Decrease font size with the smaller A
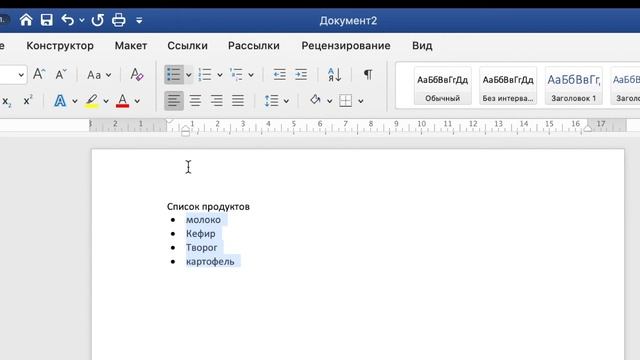The width and height of the screenshot is (640, 360). click(61, 74)
